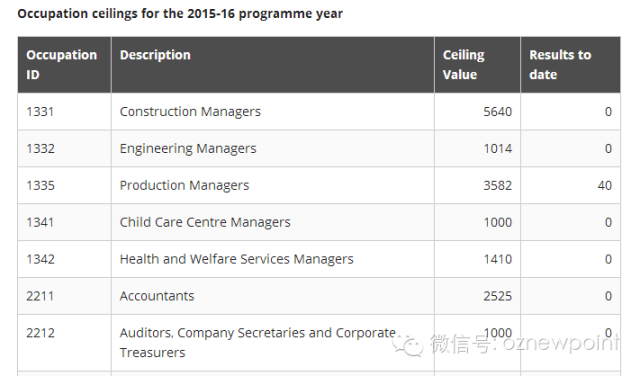Click occupation ID 1331 cell
This screenshot has height=376, width=640.
click(64, 111)
